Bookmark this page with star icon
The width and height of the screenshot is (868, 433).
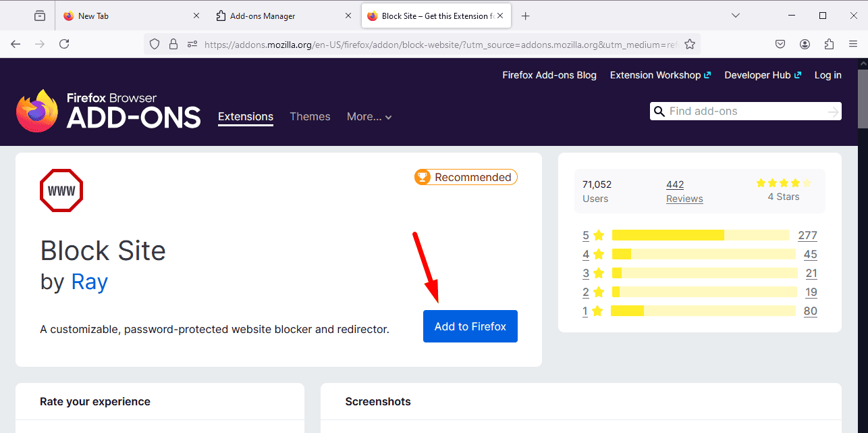[690, 44]
